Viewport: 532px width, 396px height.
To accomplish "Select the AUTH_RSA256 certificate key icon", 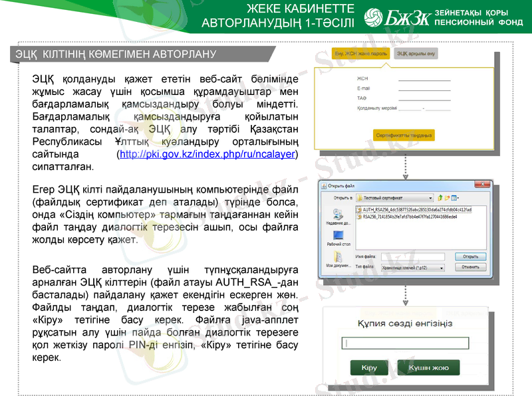I will pyautogui.click(x=360, y=210).
